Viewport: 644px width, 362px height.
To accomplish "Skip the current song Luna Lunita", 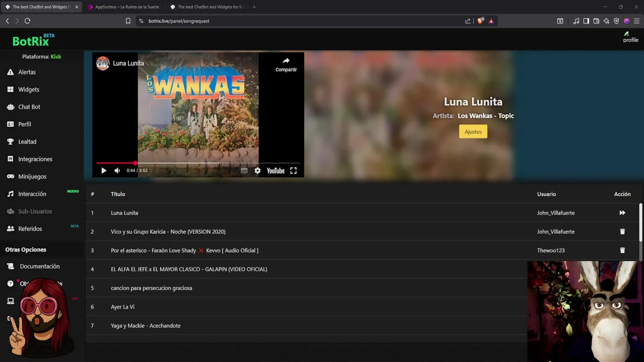I will [622, 213].
